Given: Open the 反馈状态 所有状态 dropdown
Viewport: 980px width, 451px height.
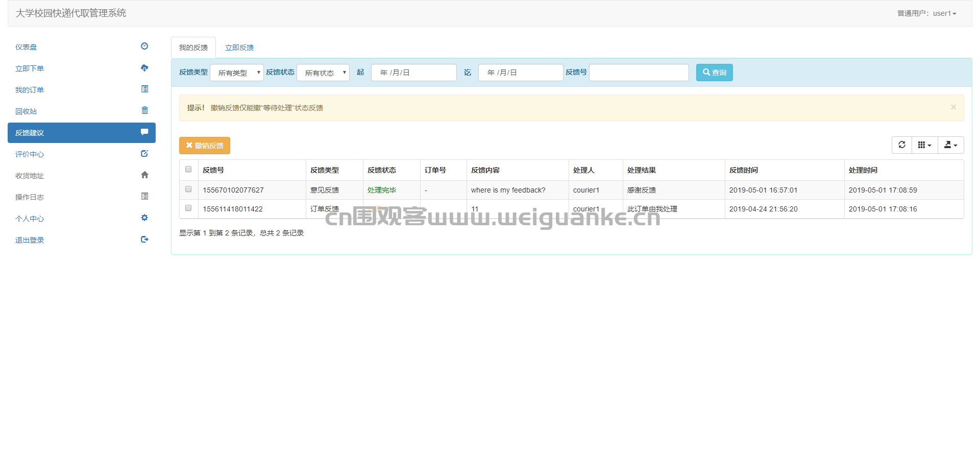Looking at the screenshot, I should (323, 73).
